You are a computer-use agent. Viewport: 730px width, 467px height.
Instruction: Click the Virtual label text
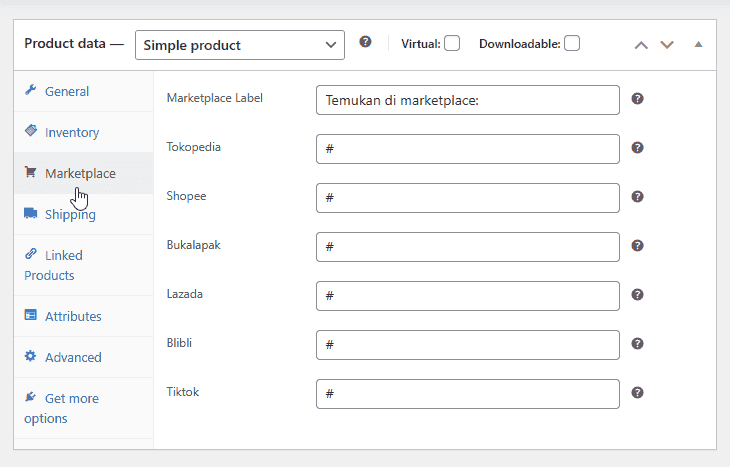tap(421, 44)
